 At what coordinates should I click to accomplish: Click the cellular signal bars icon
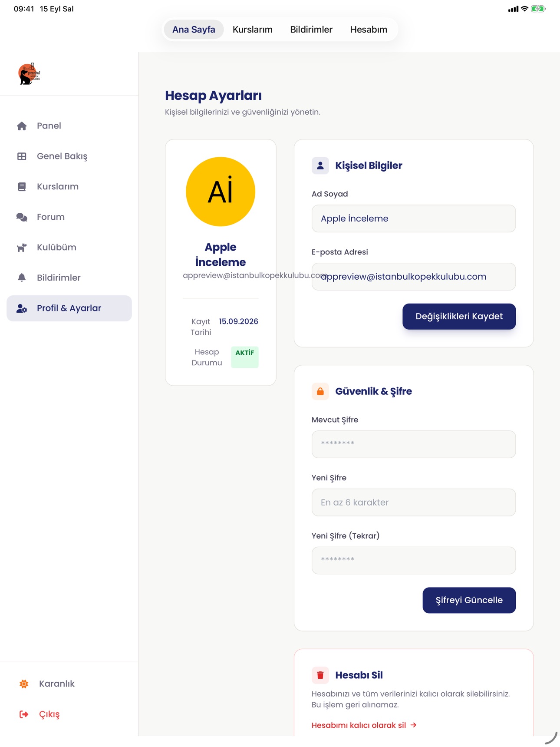click(513, 9)
